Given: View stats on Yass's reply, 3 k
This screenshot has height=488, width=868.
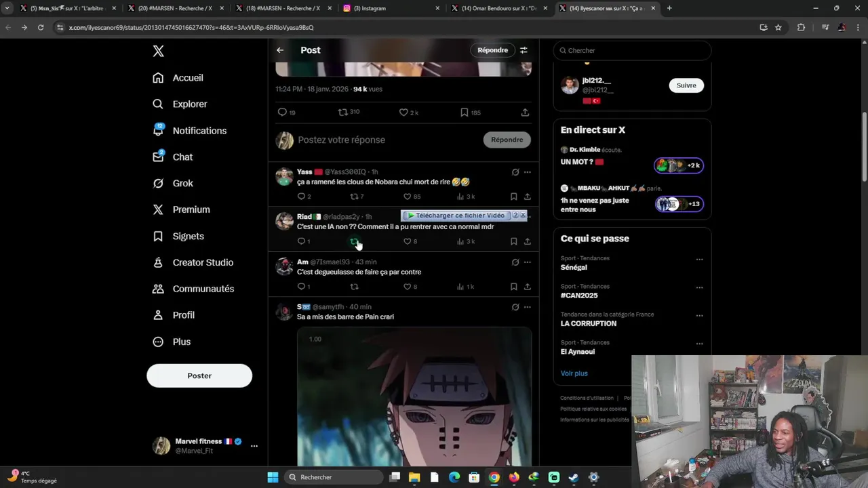Looking at the screenshot, I should tap(465, 197).
